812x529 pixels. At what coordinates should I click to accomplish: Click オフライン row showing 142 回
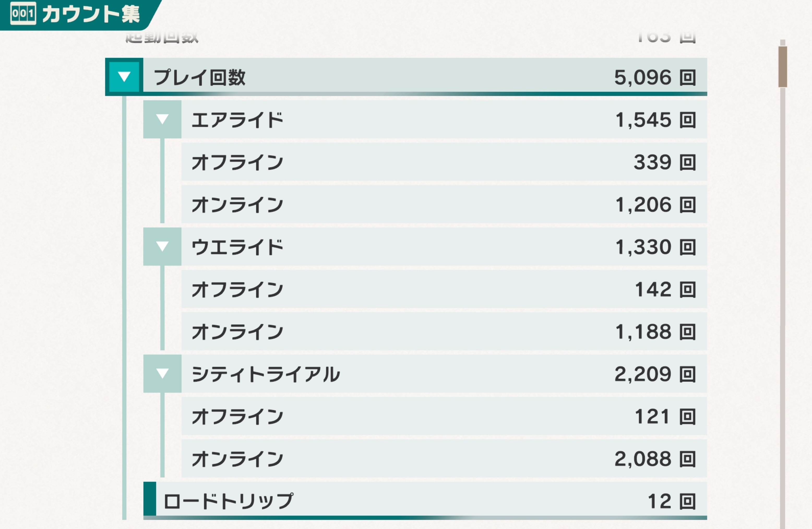444,289
